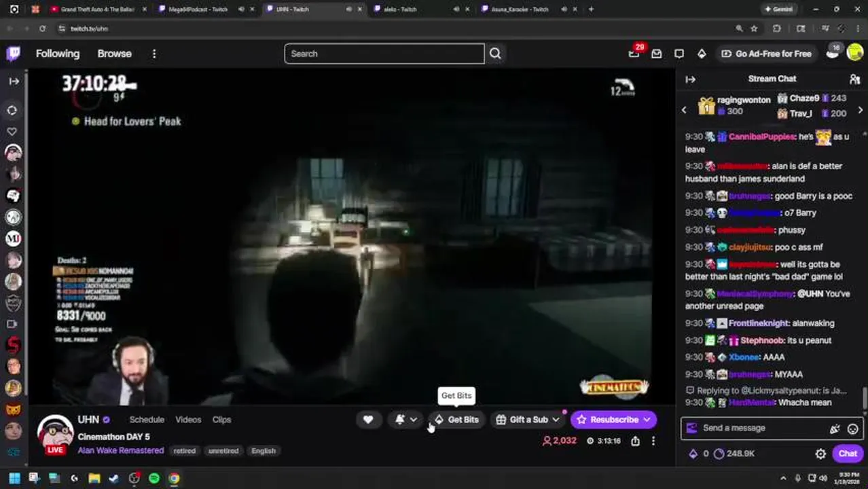Click the stream share icon
Image resolution: width=868 pixels, height=489 pixels.
pyautogui.click(x=635, y=441)
